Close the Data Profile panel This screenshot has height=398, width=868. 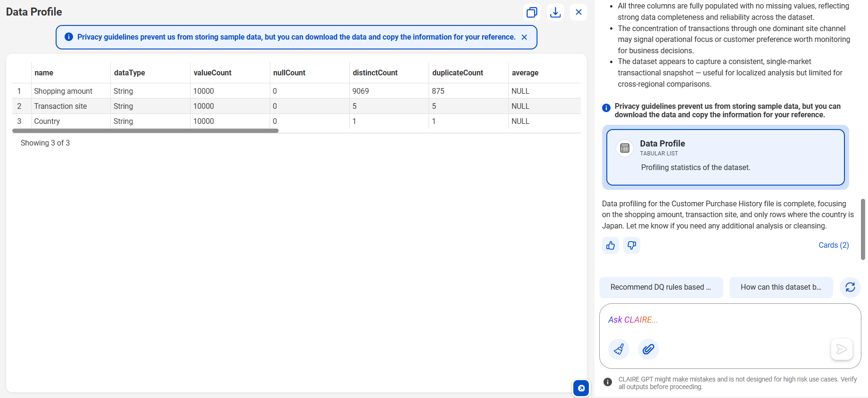coord(579,12)
